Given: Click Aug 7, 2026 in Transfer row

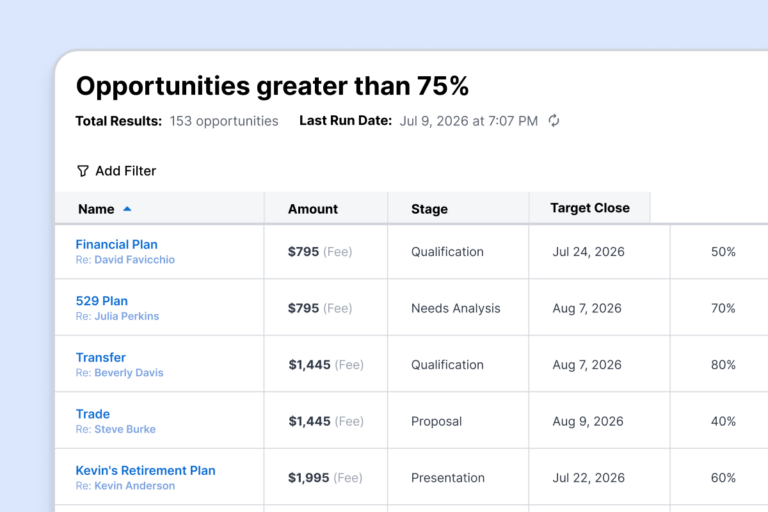Looking at the screenshot, I should [x=587, y=365].
